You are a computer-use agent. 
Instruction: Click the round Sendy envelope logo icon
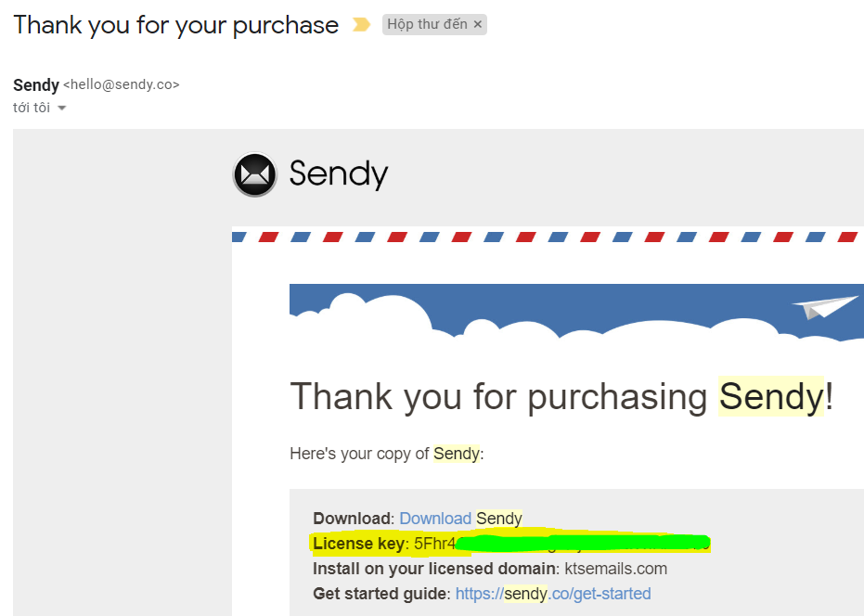255,174
